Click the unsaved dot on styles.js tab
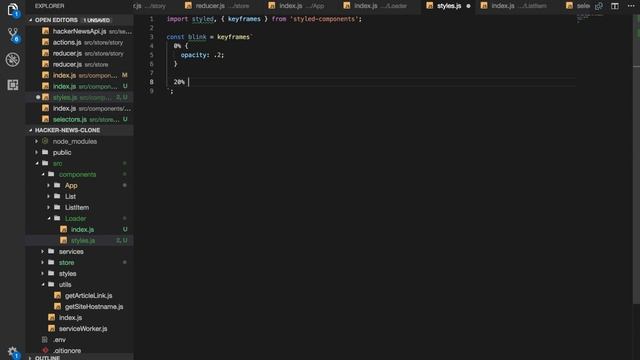This screenshot has height=360, width=640. pos(468,6)
